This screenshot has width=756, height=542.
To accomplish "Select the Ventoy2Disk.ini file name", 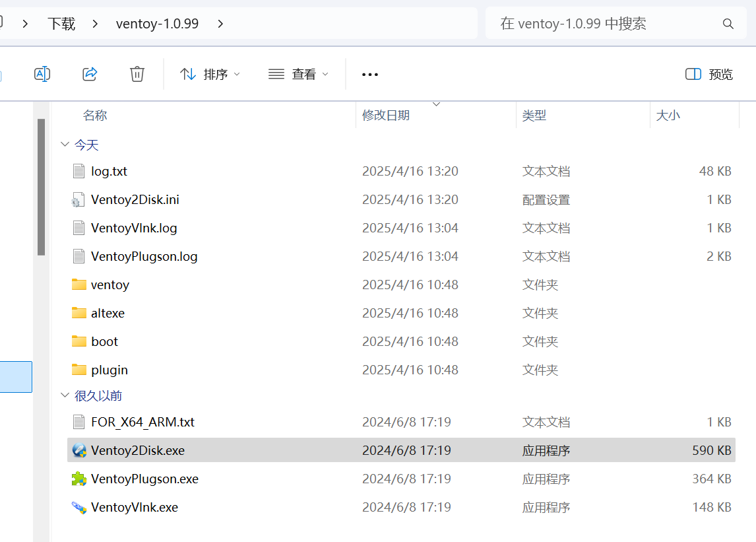I will click(x=135, y=199).
